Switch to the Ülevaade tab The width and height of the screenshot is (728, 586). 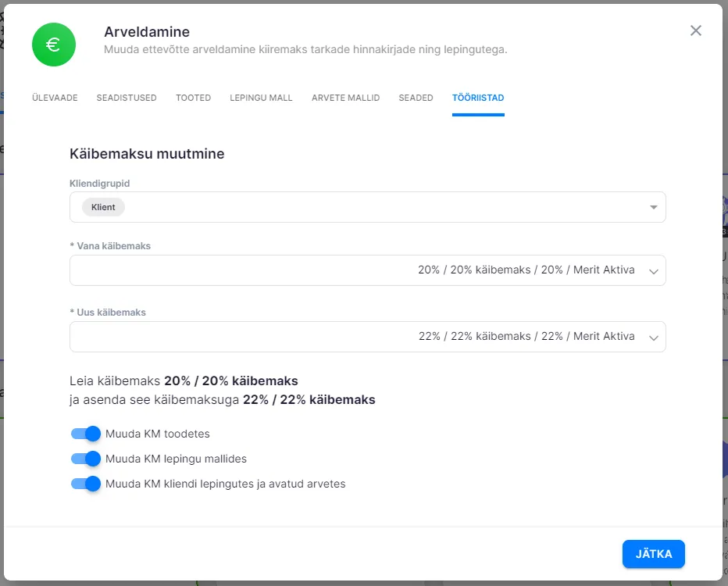(55, 98)
